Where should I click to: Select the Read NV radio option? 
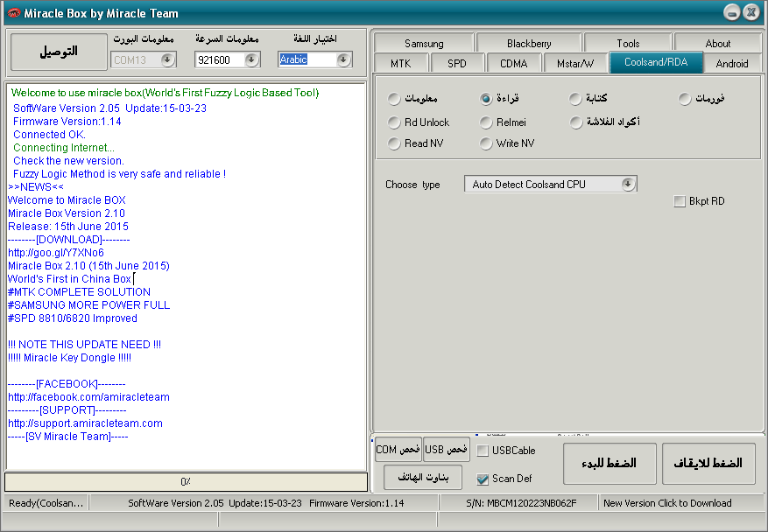(416, 143)
